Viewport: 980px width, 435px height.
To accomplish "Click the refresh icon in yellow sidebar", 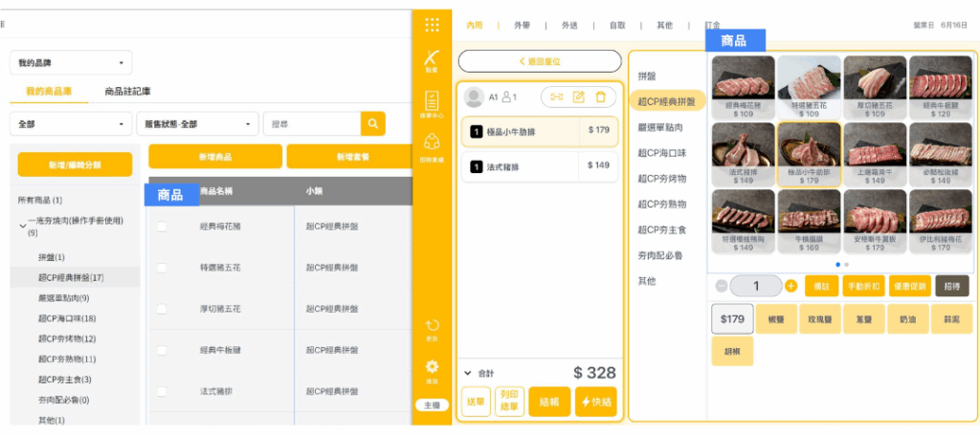I will [x=433, y=326].
